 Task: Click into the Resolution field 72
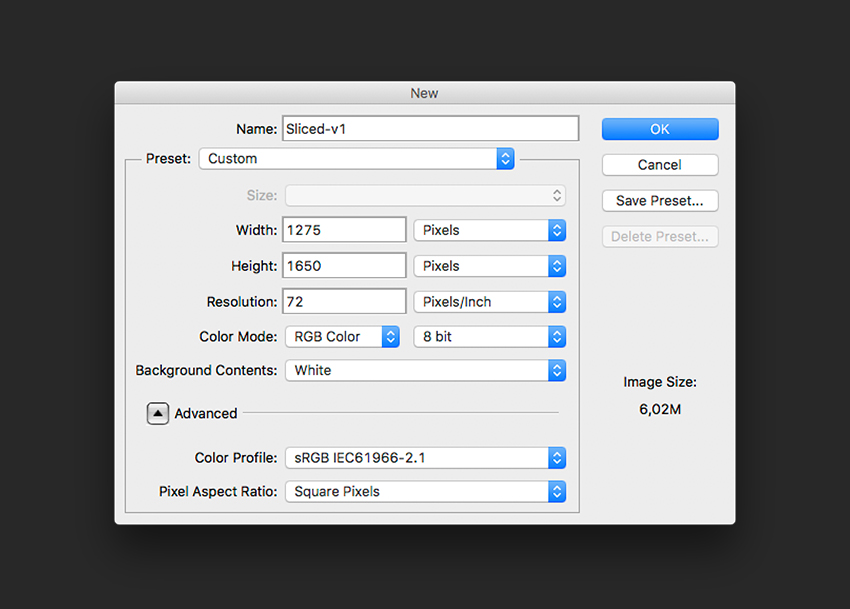[x=344, y=302]
